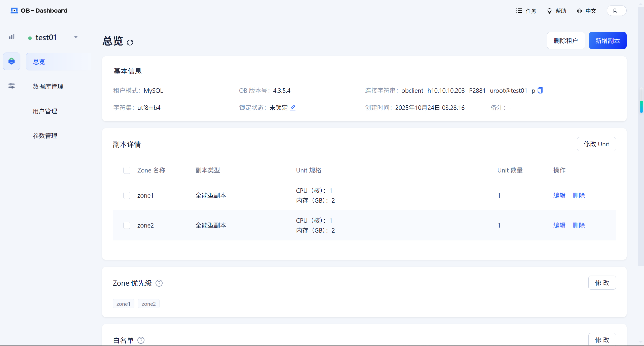Toggle select-all checkbox in Zone 名称 header
The image size is (644, 346).
click(x=127, y=170)
